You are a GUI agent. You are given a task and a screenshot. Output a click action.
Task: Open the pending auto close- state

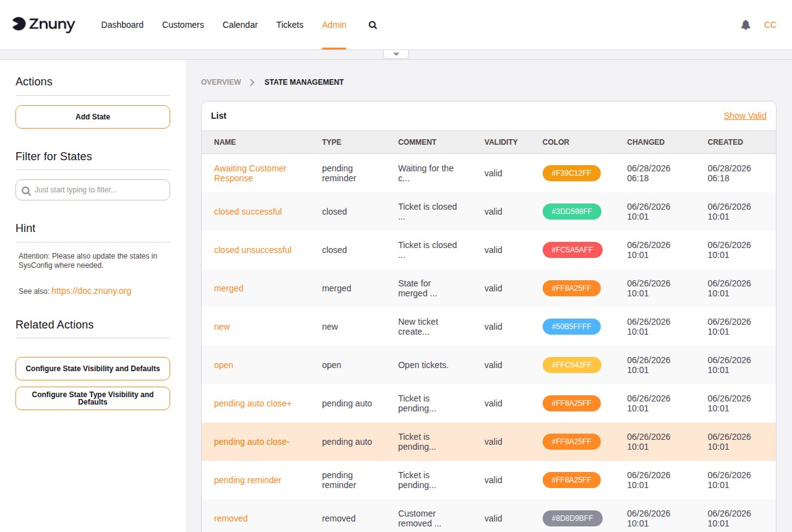(x=252, y=442)
